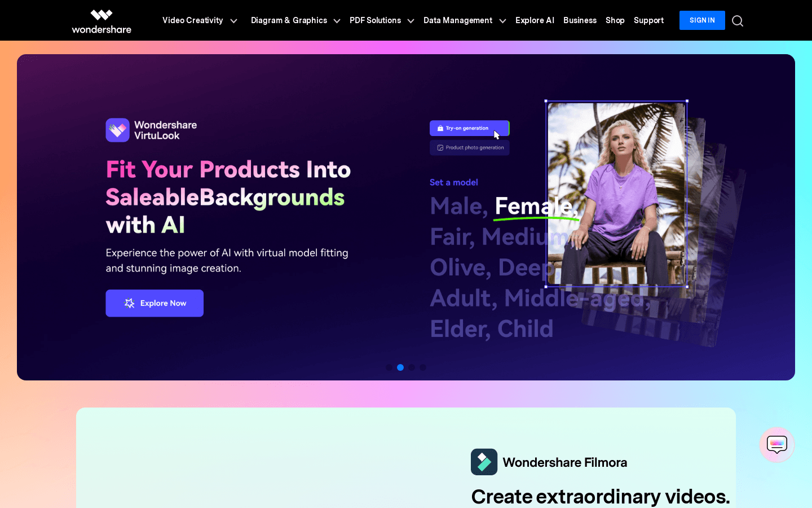
Task: Open the Support link in navigation
Action: click(648, 20)
